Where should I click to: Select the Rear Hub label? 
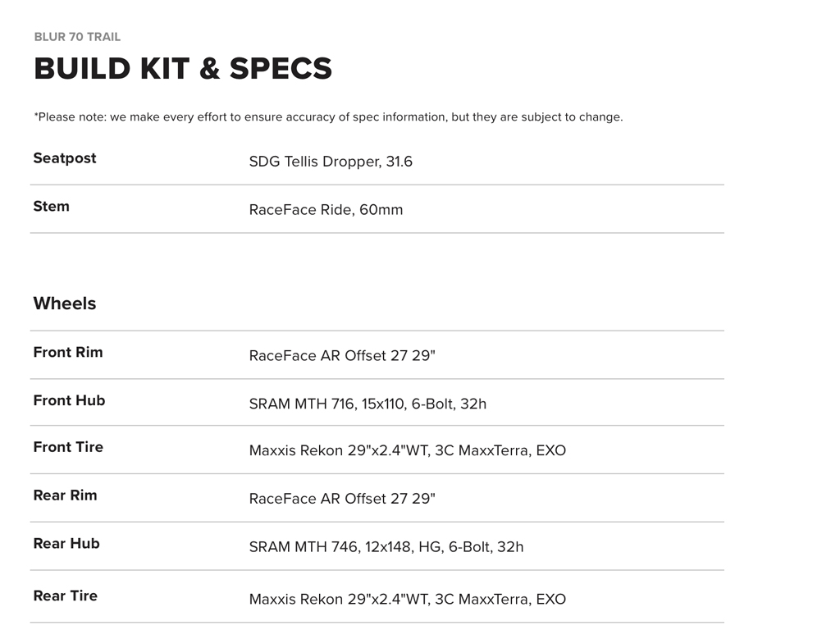(66, 544)
